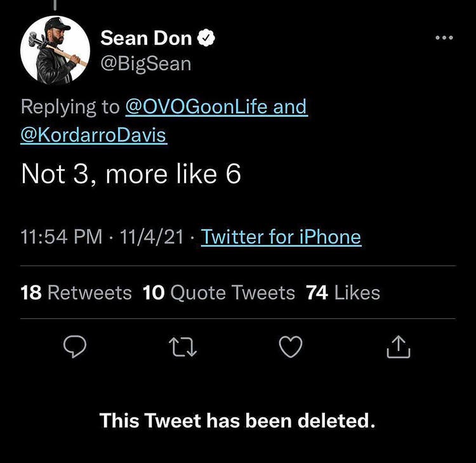Click the thread line above the avatar
The height and width of the screenshot is (463, 476).
(56, 5)
